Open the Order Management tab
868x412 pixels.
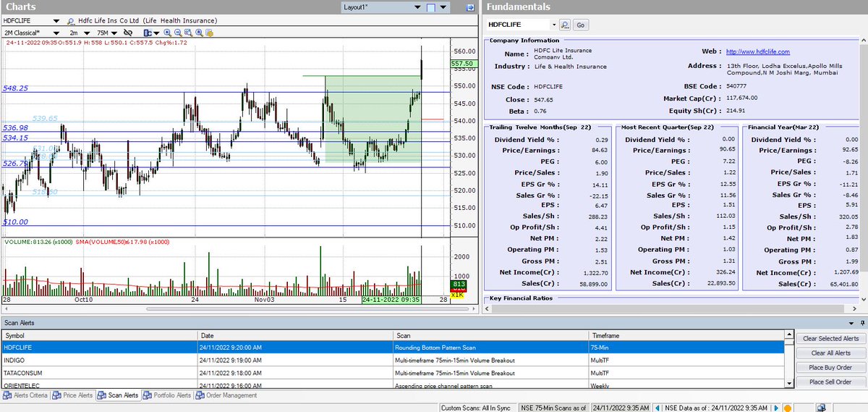[x=226, y=395]
